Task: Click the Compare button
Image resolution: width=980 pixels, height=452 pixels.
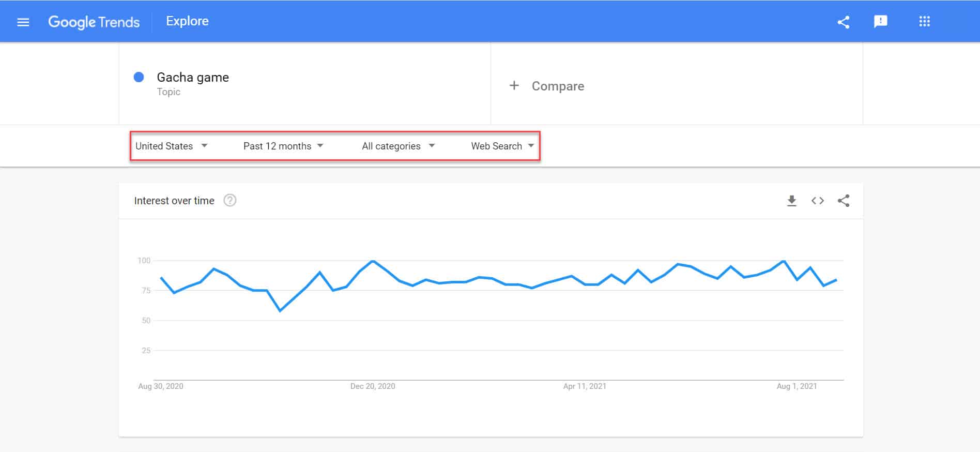Action: (x=557, y=86)
